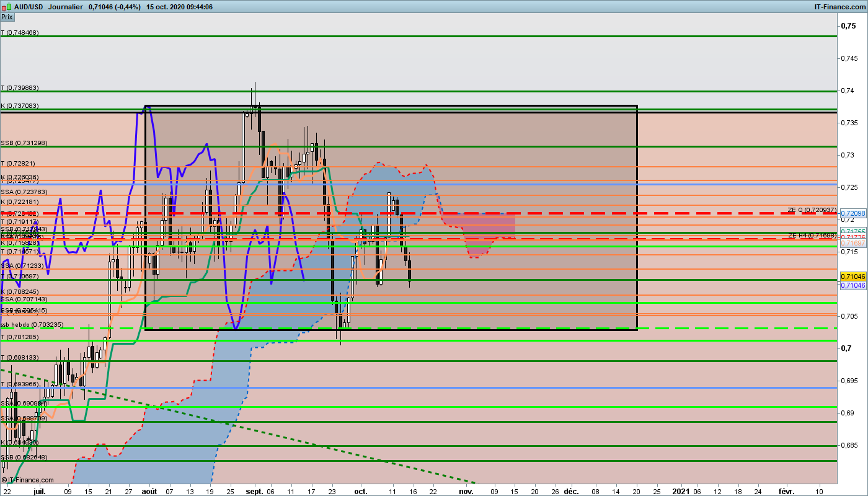Viewport: 868px width, 496px height.
Task: Click the candlestick icon beside AUD/USD
Action: 7,7
